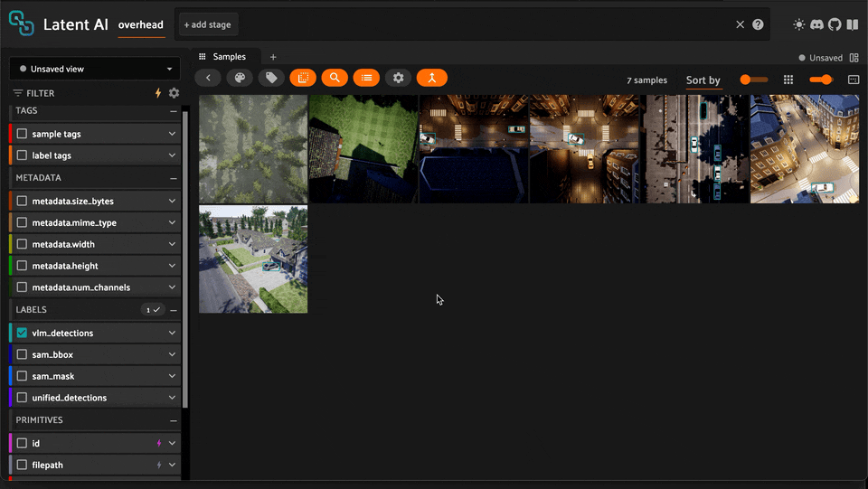Image resolution: width=868 pixels, height=489 pixels.
Task: Open the Unsaved view dropdown
Action: pos(94,69)
